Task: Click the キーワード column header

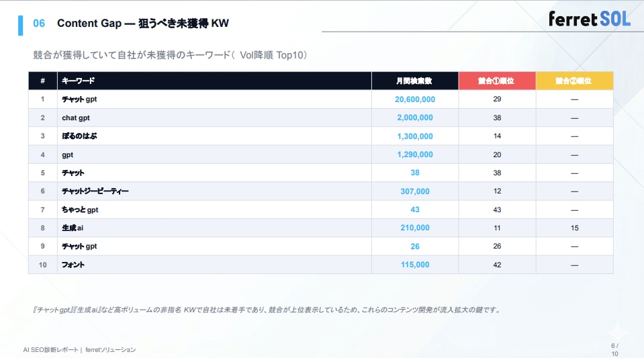Action: (78, 81)
